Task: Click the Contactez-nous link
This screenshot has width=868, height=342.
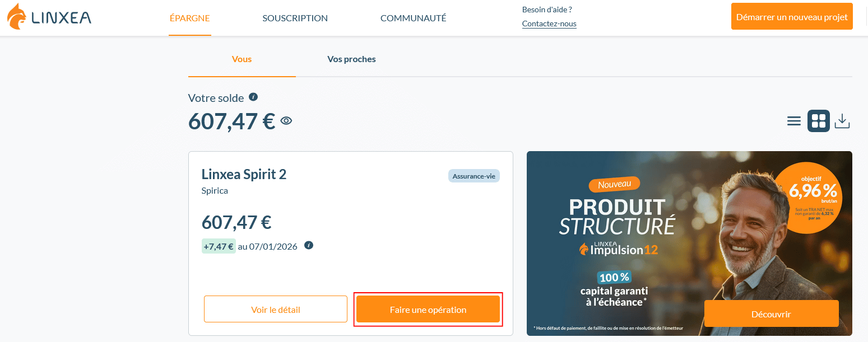Action: [549, 24]
